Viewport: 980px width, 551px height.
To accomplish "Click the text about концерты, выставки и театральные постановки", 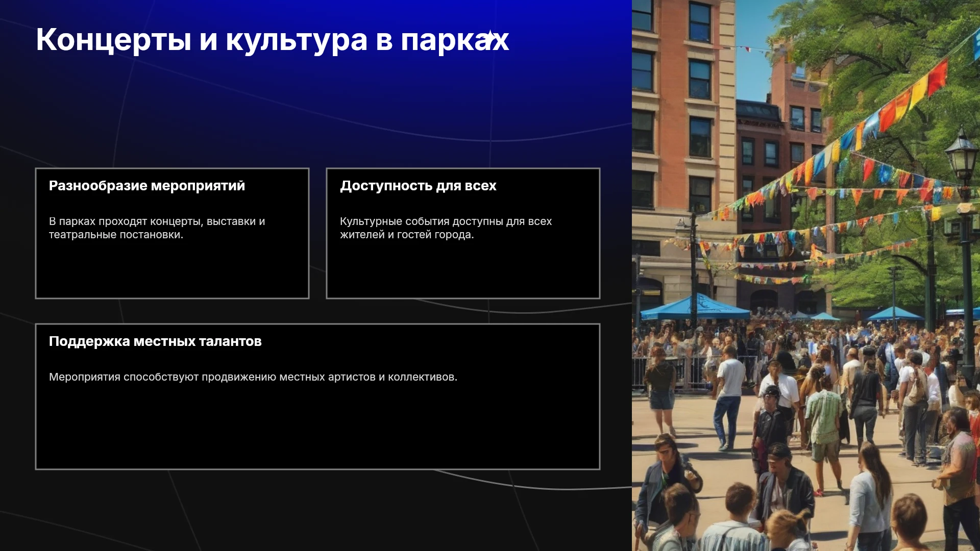I will point(157,228).
